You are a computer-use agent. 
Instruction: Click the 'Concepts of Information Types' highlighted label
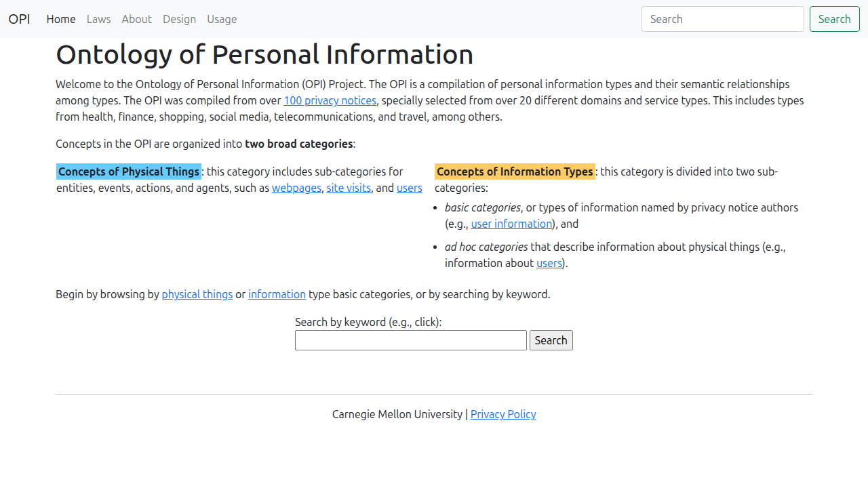point(515,171)
